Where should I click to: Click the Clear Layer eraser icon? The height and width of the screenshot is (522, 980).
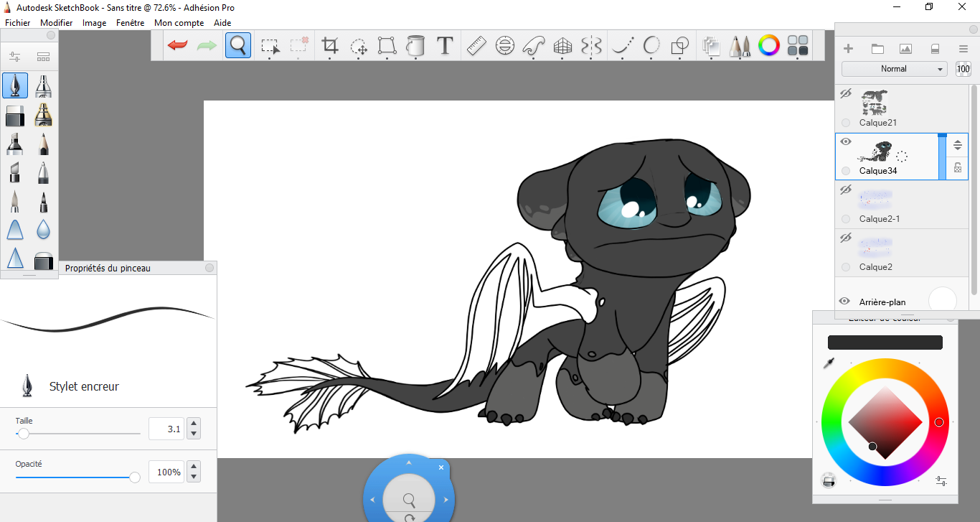click(934, 49)
